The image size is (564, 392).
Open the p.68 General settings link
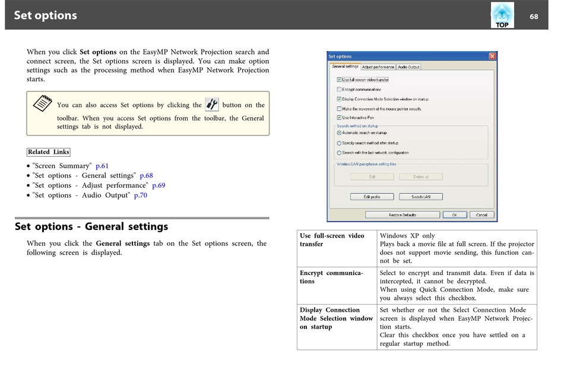tap(147, 176)
